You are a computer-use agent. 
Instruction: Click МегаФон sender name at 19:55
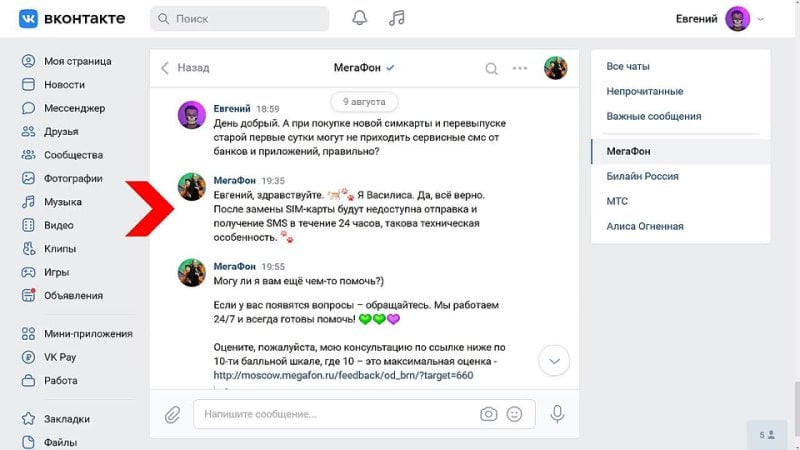pos(234,266)
